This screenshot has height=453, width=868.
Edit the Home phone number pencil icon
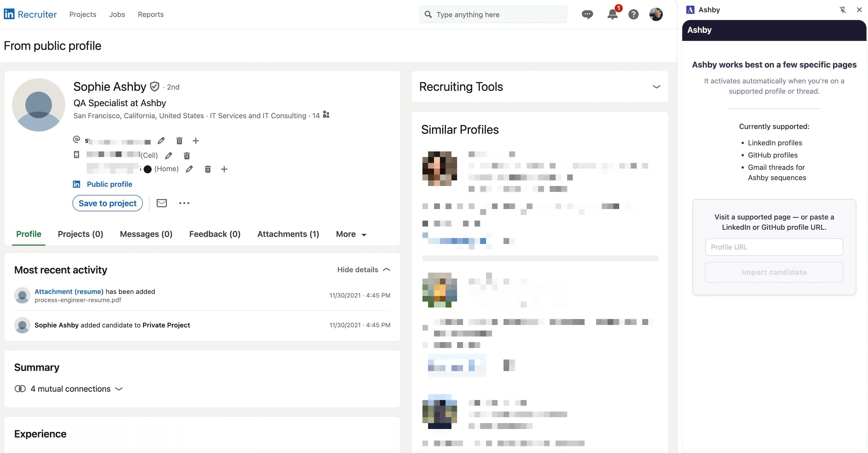189,169
